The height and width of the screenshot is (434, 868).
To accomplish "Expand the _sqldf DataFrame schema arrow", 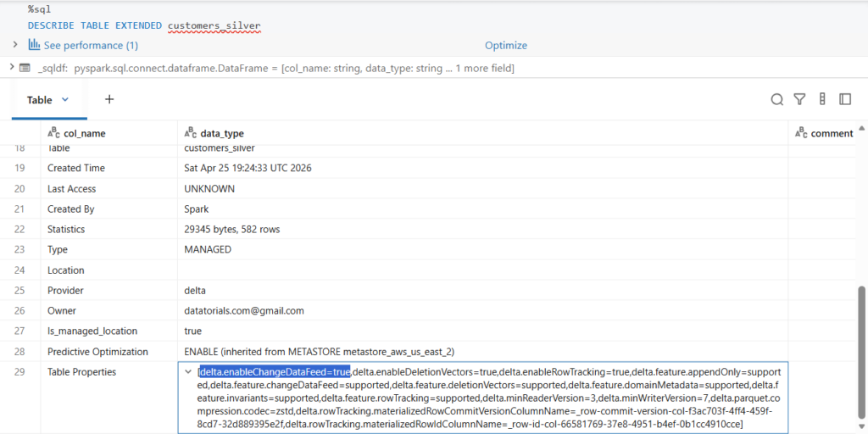I will tap(10, 67).
